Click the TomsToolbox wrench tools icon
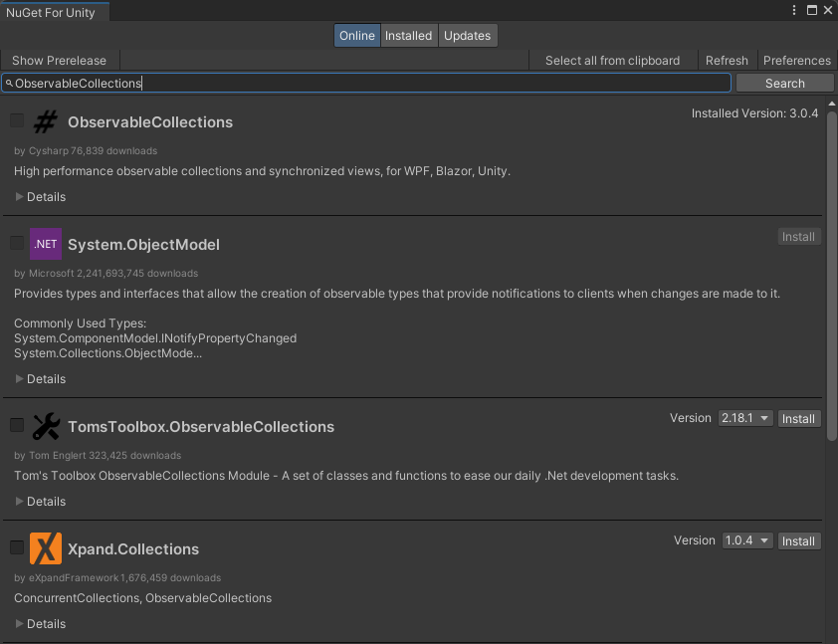The image size is (838, 644). pyautogui.click(x=46, y=426)
